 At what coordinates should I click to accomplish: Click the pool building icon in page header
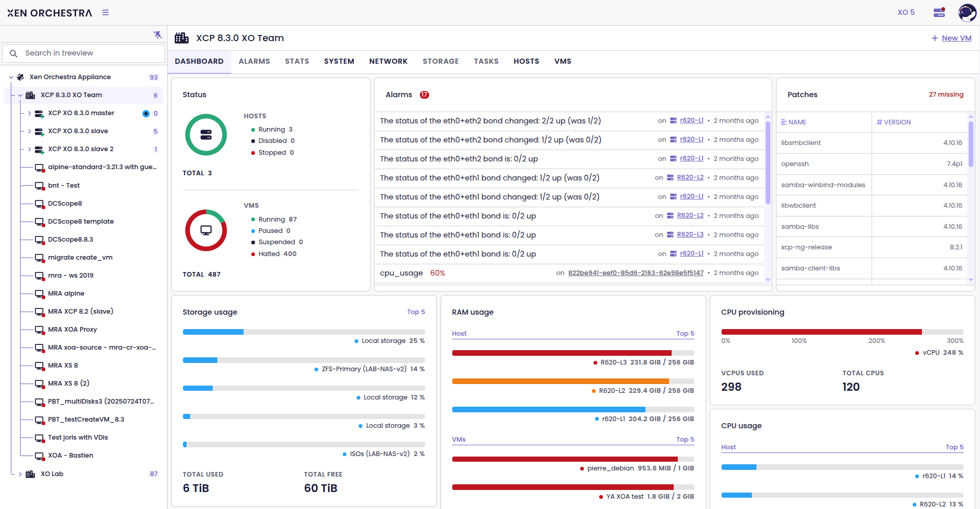tap(182, 38)
